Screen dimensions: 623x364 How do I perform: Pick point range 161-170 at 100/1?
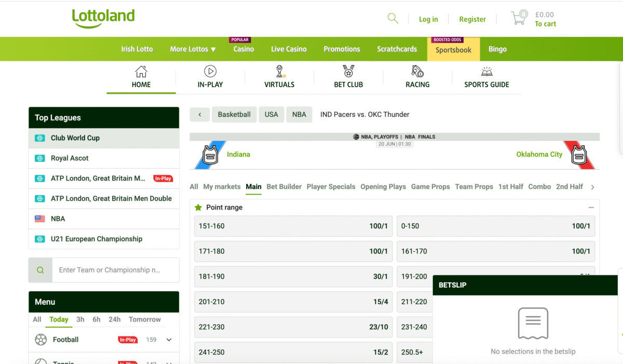(x=496, y=251)
